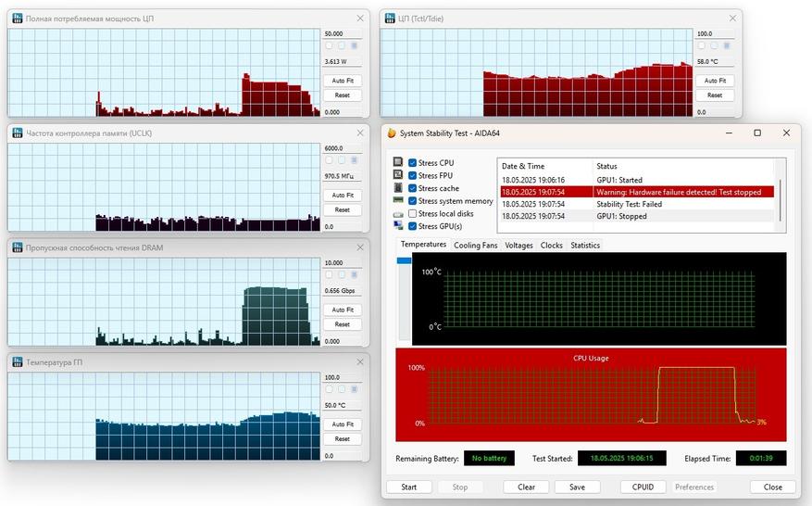The image size is (812, 506).
Task: Click Reset in the Частота контроллера памяти panel
Action: (x=343, y=209)
